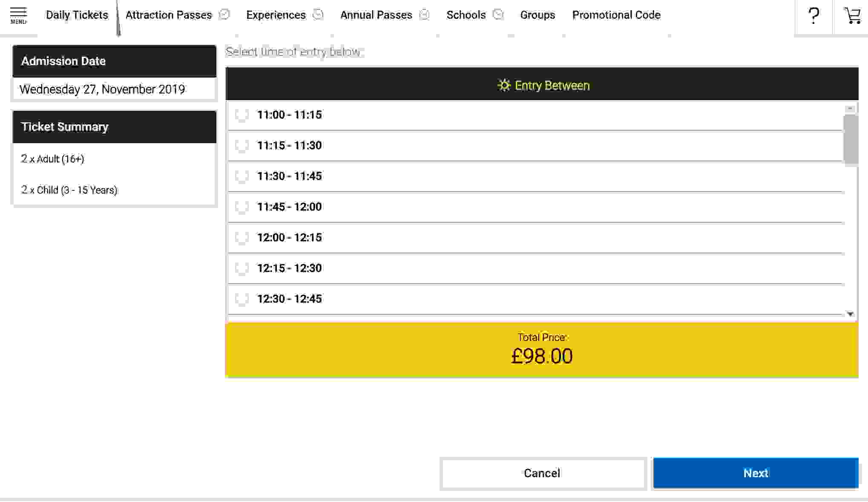Pick the 12:30 - 12:45 entry time

[x=242, y=299]
